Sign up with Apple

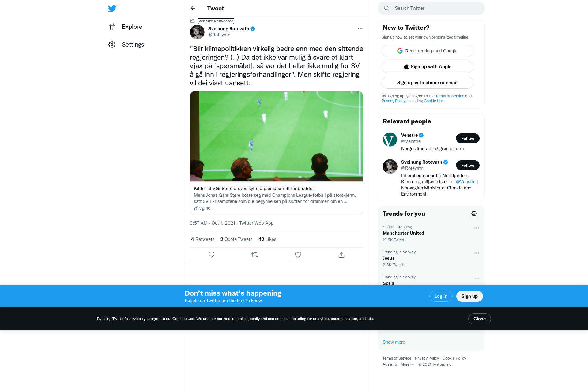tap(427, 67)
